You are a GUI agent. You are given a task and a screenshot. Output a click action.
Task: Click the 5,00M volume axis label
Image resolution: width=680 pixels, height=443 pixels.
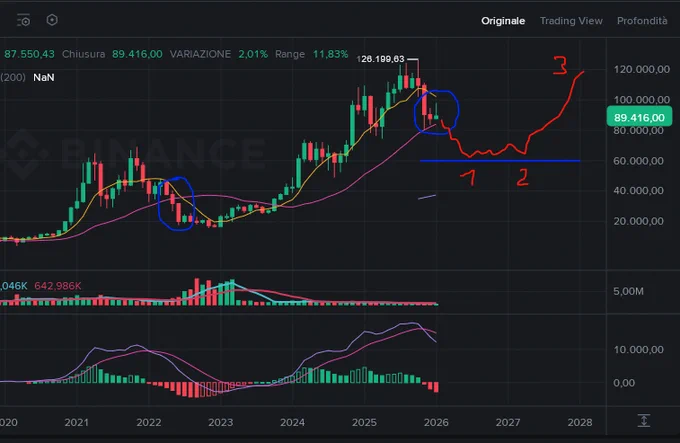(628, 291)
